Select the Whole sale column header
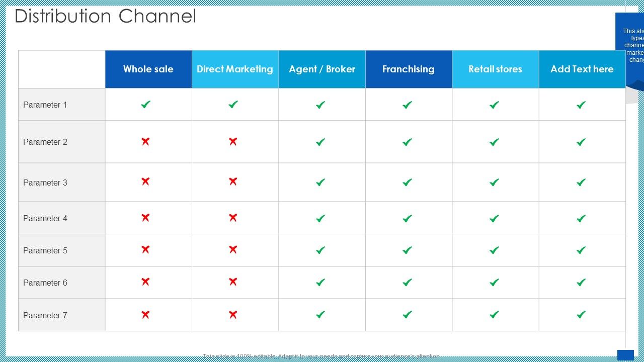Image resolution: width=644 pixels, height=362 pixels. 148,69
